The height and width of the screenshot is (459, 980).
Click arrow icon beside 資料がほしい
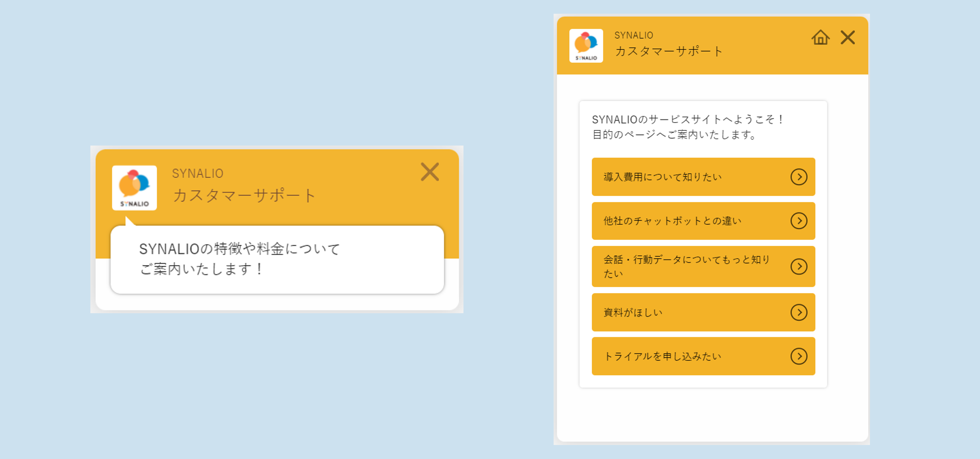[x=798, y=312]
